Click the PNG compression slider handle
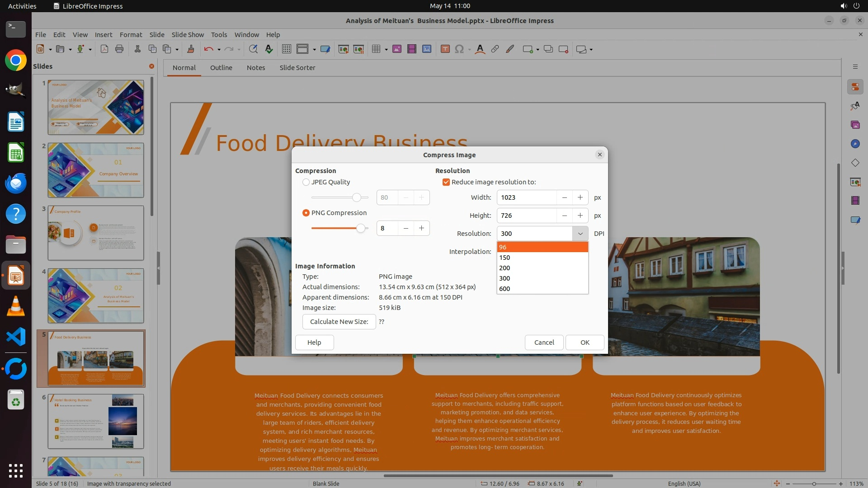868x488 pixels. click(360, 228)
